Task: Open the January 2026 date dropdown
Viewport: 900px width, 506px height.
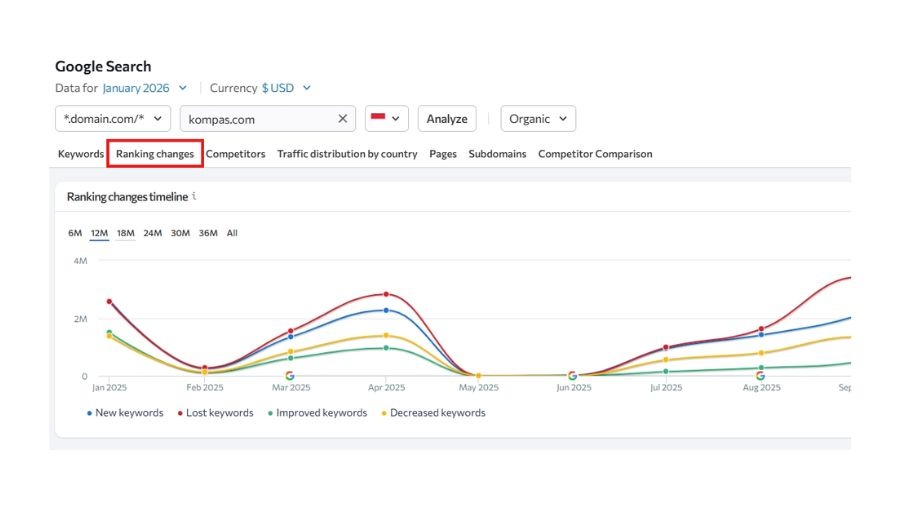Action: [144, 88]
